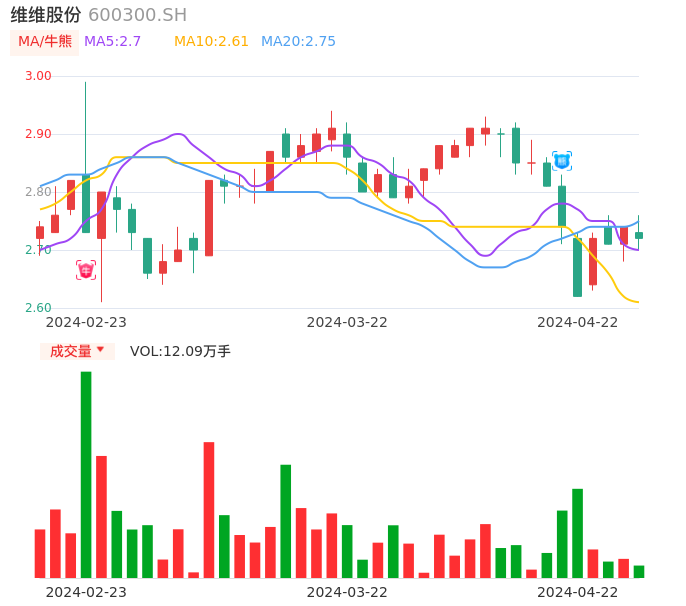686x606 pixels.
Task: Click the large green candlestick near 2.62 low
Action: (577, 267)
